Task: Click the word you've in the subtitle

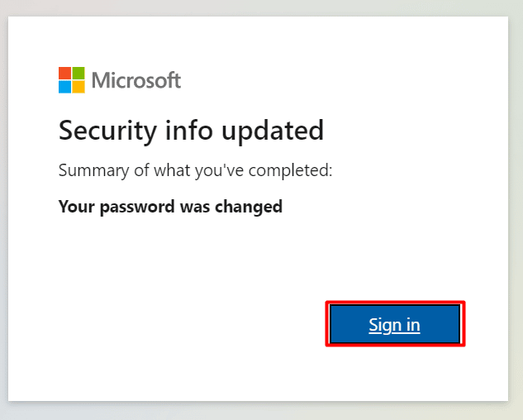Action: 220,170
